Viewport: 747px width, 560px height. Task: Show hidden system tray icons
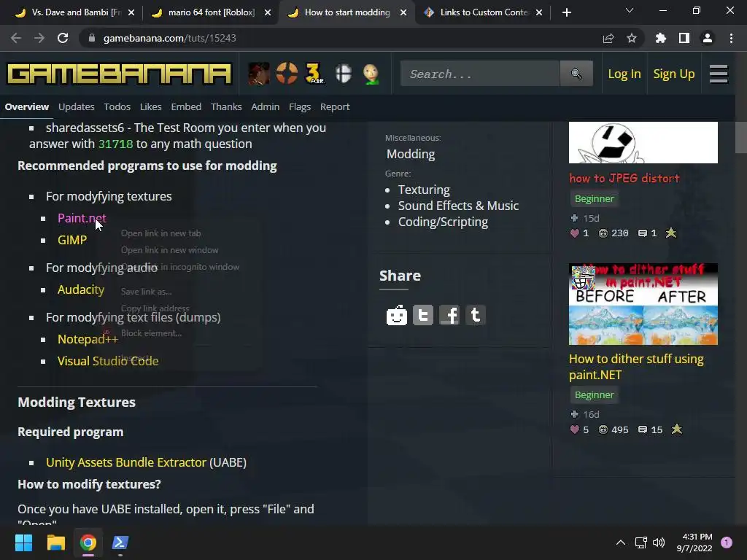click(x=621, y=542)
